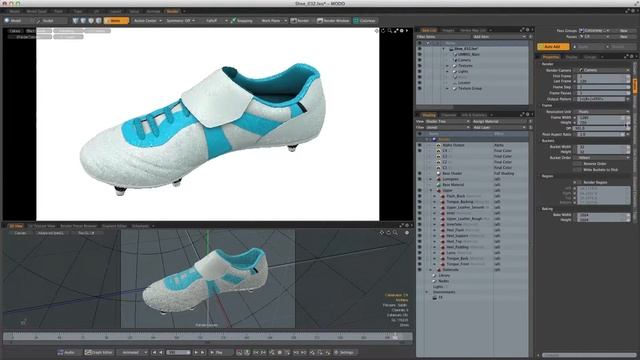Viewport: 640px width, 360px height.
Task: Click the timeline frame ruler
Action: [208, 337]
